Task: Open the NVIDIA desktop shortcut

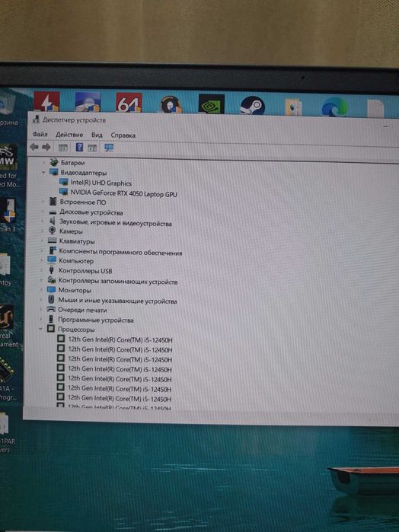Action: pos(212,104)
